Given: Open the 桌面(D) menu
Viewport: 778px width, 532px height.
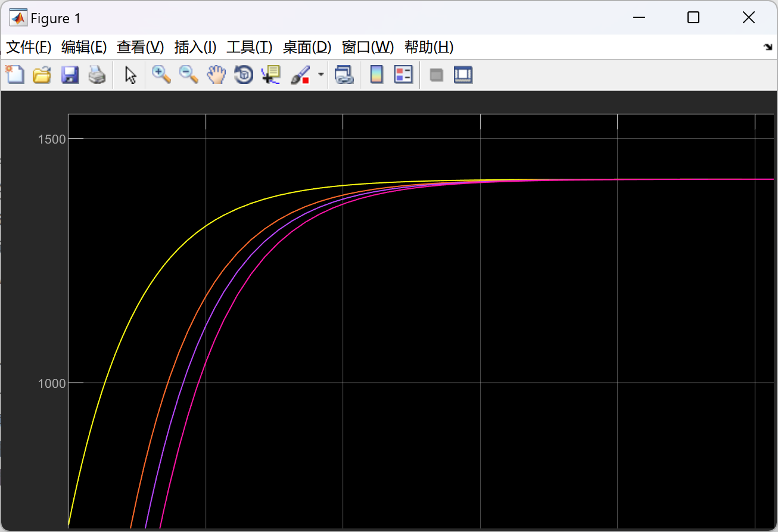Looking at the screenshot, I should coord(307,47).
